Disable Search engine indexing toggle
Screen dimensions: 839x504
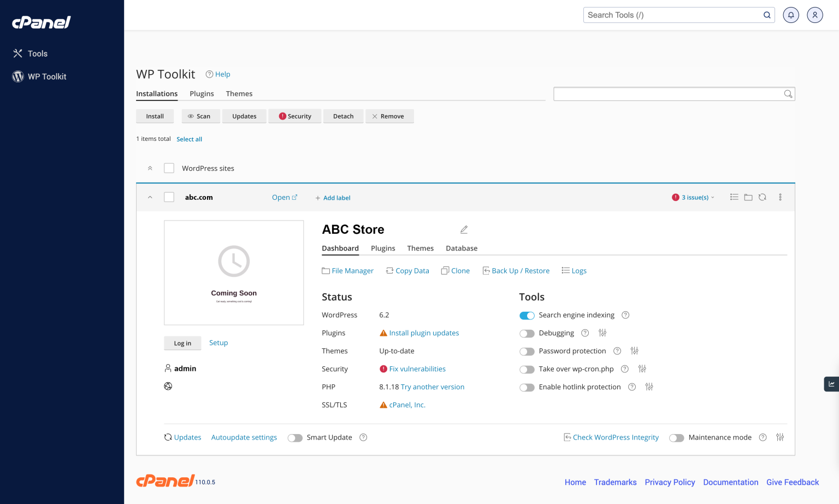pos(527,316)
